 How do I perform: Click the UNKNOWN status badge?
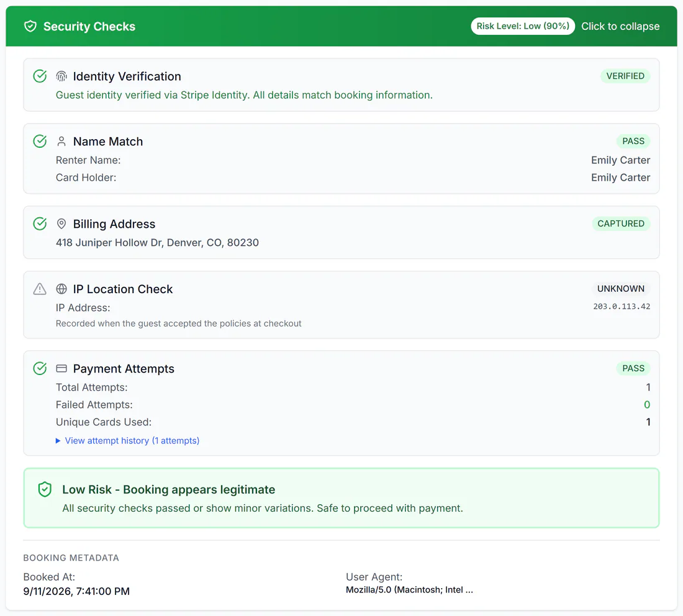click(x=621, y=289)
